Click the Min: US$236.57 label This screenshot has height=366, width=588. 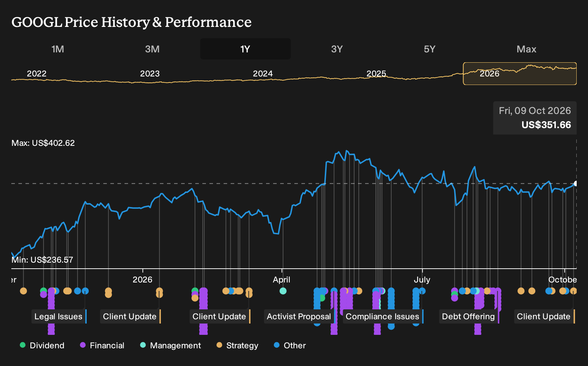(42, 260)
